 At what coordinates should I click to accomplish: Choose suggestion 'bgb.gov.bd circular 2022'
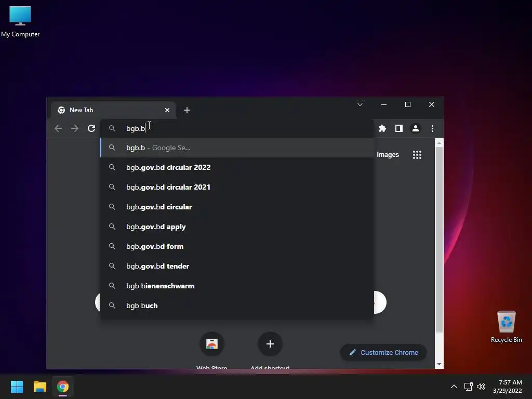(237, 167)
